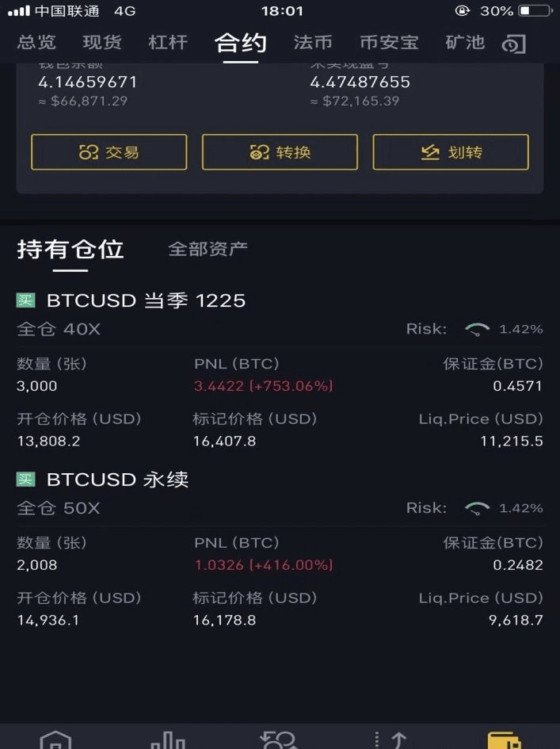Tap the Home icon in bottom navigation

click(55, 741)
